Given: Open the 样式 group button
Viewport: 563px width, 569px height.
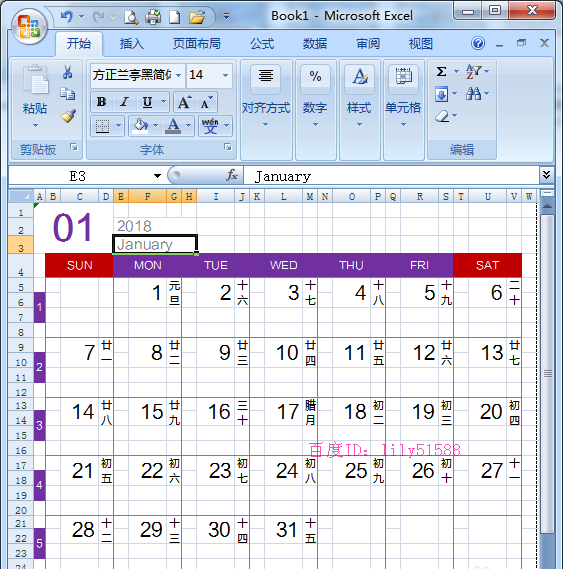Looking at the screenshot, I should [x=359, y=109].
